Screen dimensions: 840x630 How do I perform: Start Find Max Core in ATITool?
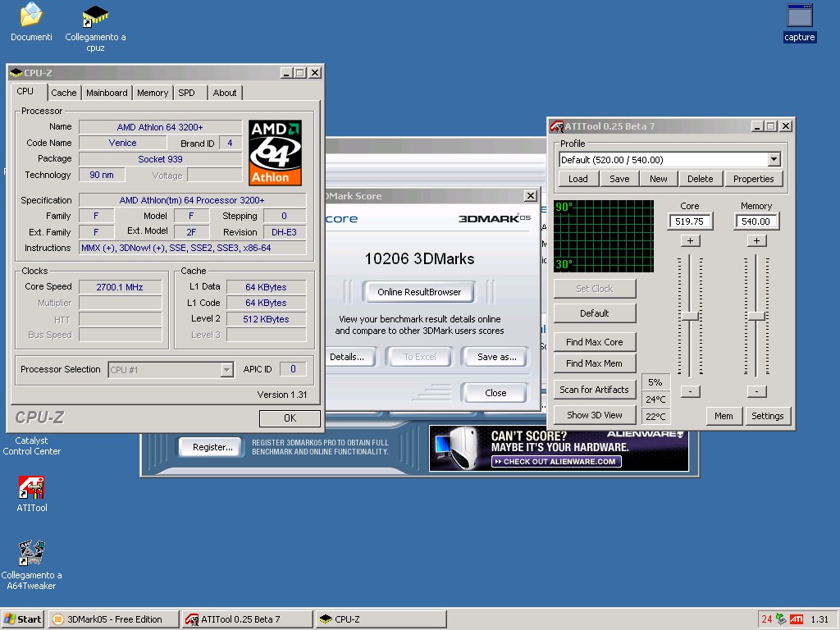[595, 342]
